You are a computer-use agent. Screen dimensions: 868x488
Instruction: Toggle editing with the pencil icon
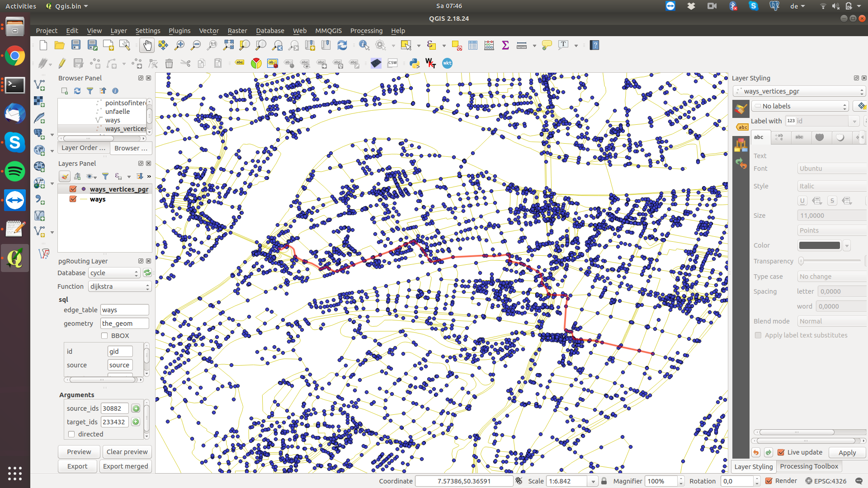pyautogui.click(x=62, y=63)
